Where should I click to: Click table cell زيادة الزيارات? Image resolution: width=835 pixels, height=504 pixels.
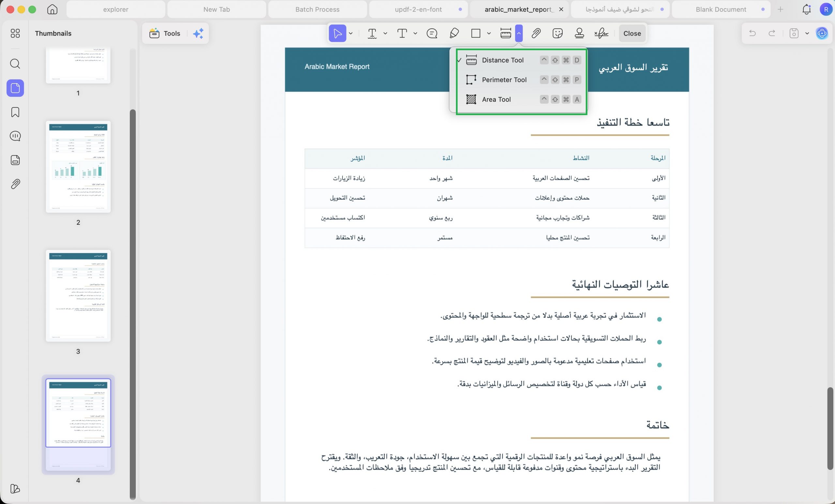pos(349,178)
